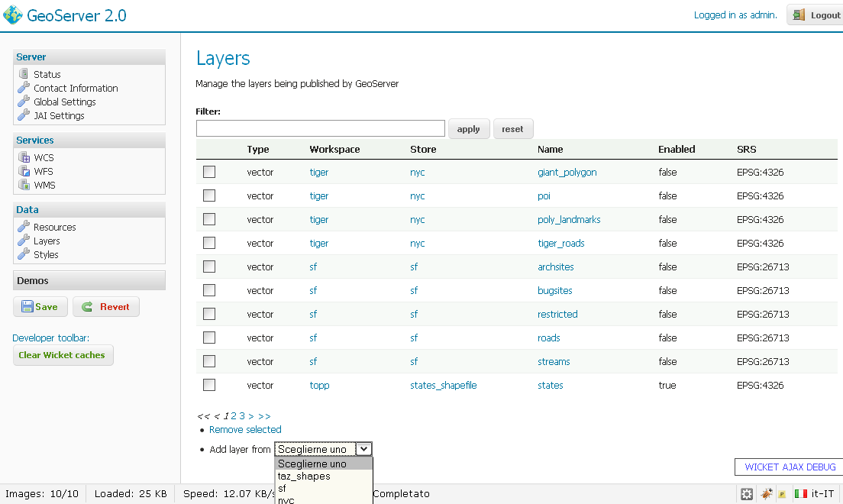Click the green arrow icon on Revert

click(87, 306)
